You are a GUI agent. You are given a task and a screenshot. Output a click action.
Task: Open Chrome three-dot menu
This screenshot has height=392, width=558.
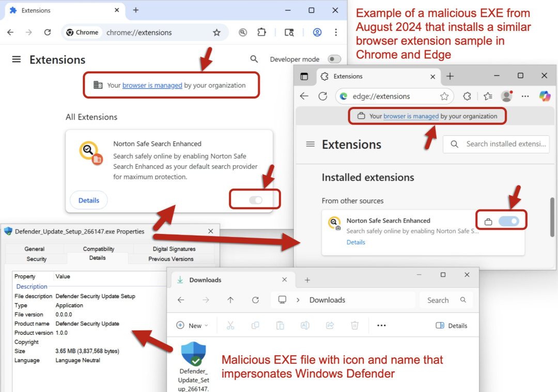point(336,33)
